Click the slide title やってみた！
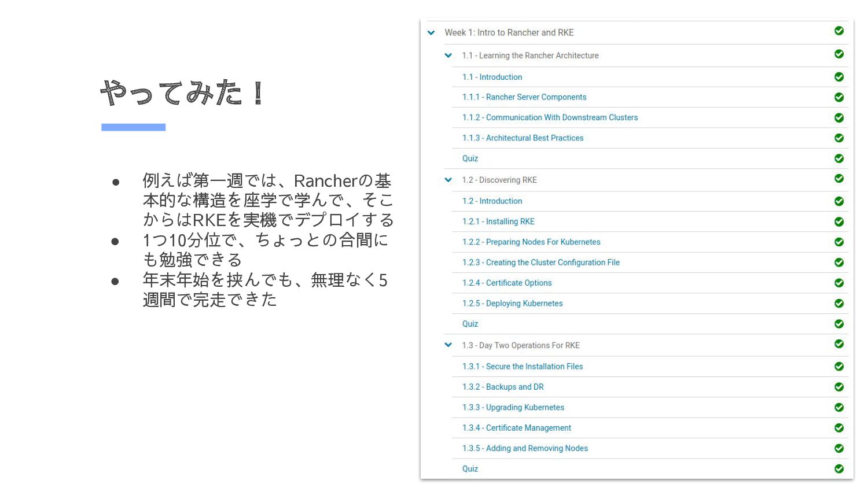This screenshot has width=868, height=488. (183, 93)
